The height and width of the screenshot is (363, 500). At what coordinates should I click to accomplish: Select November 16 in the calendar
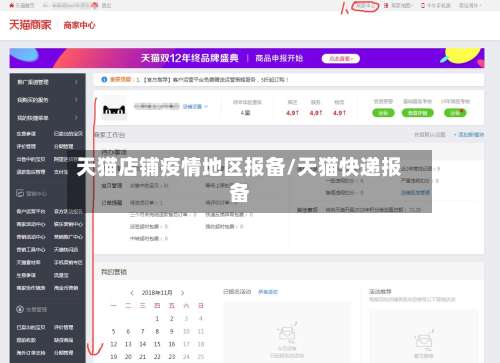point(172,344)
